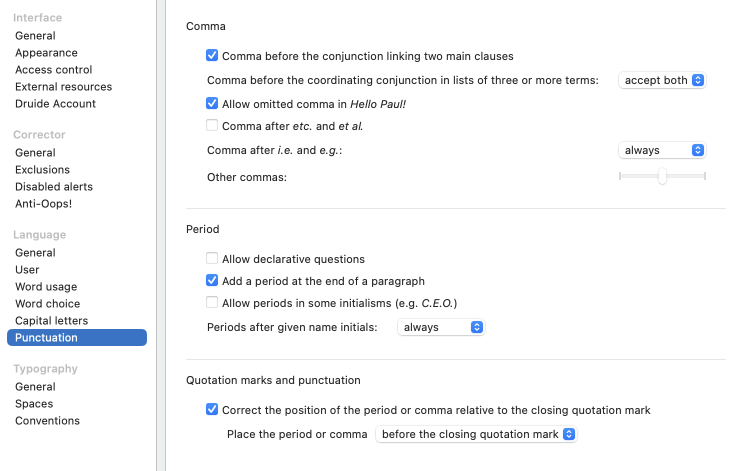
Task: Enable periods in some initialisms like C.E.O.
Action: click(212, 303)
